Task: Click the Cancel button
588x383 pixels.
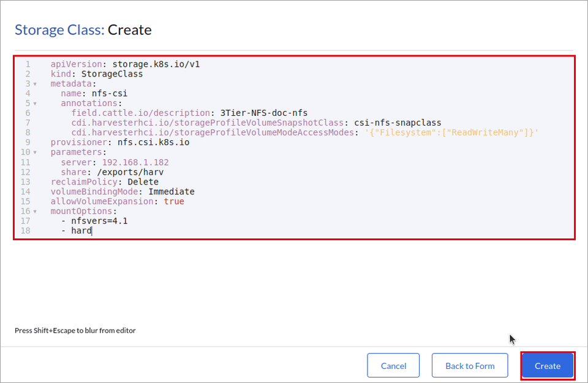Action: point(393,366)
